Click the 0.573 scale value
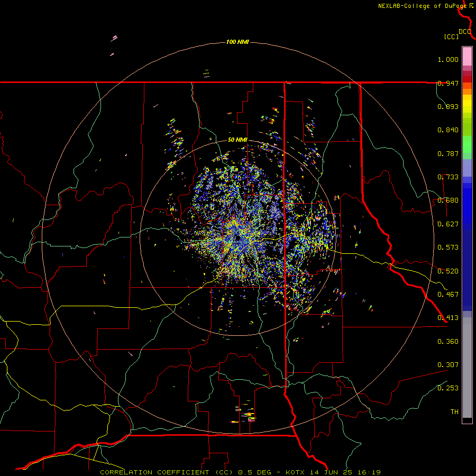476x476 pixels. point(448,248)
